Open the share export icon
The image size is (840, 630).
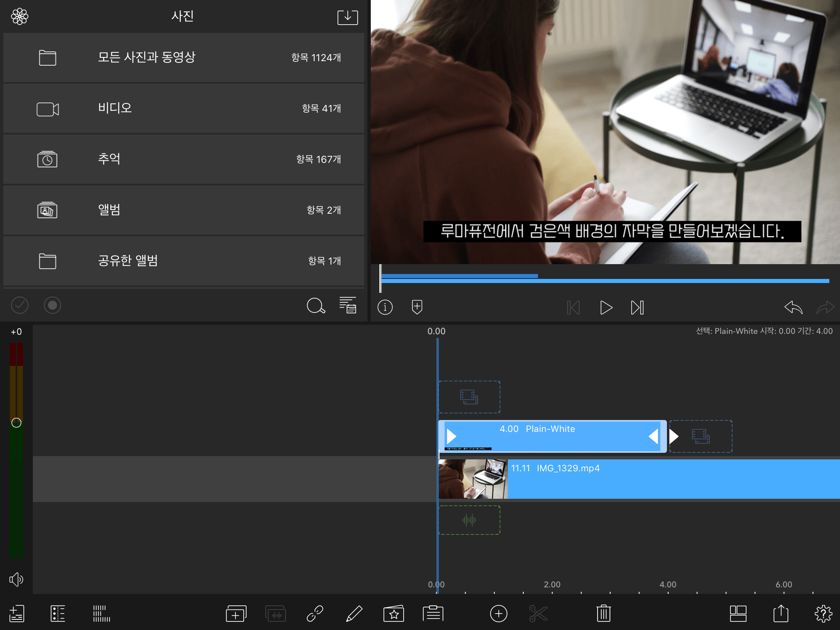pos(781,614)
